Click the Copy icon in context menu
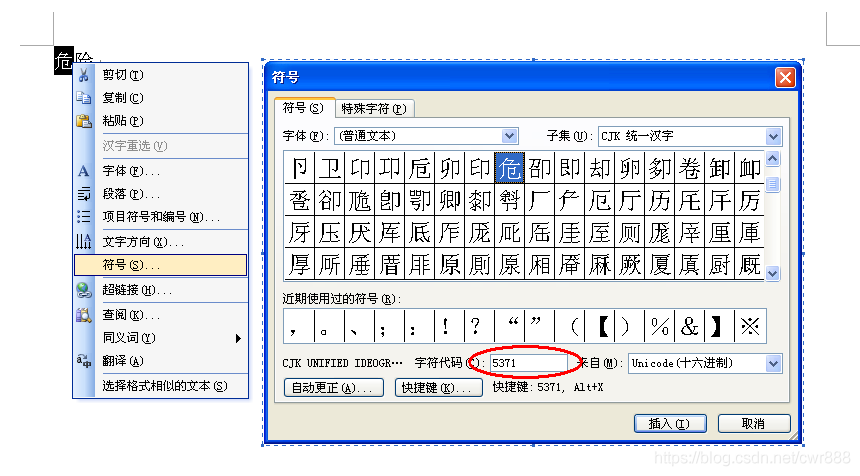This screenshot has width=860, height=476. (84, 98)
